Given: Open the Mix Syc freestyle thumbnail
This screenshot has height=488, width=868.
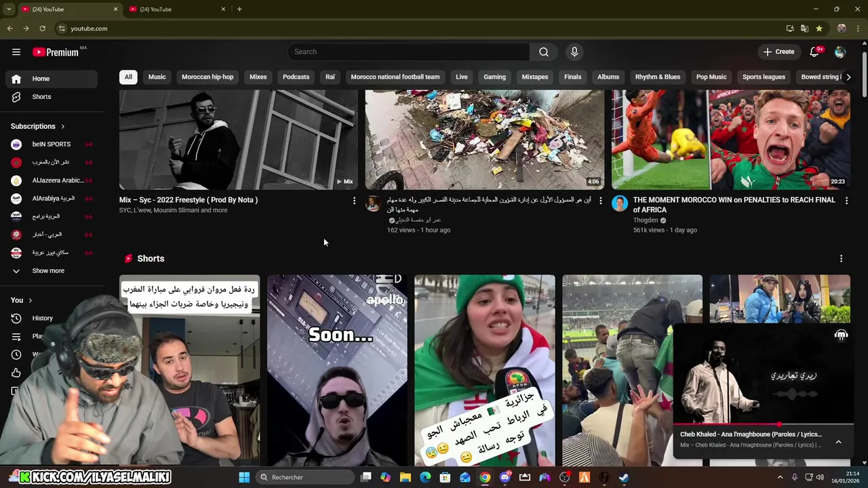Looking at the screenshot, I should coord(239,140).
